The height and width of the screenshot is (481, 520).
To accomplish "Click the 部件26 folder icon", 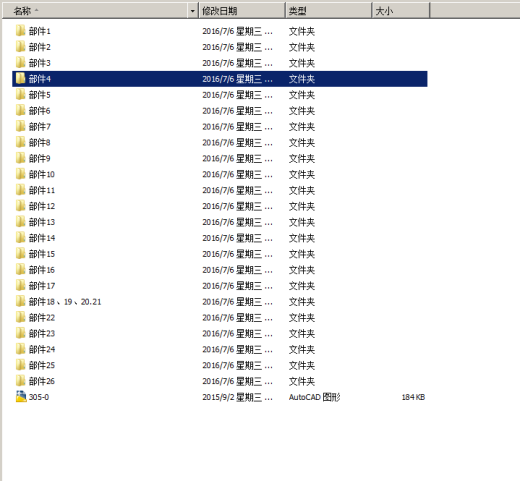I will tap(20, 381).
